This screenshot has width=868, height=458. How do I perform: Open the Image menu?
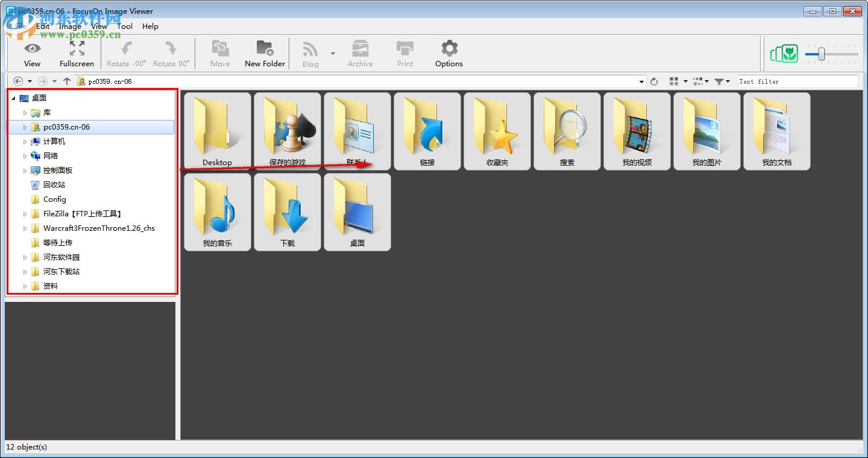[x=70, y=26]
